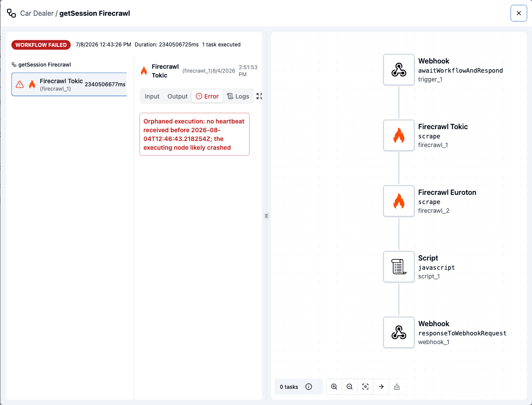Screen dimensions: 532x405
Task: Click the 'Duration: 2340506725ms' text
Action: [167, 45]
